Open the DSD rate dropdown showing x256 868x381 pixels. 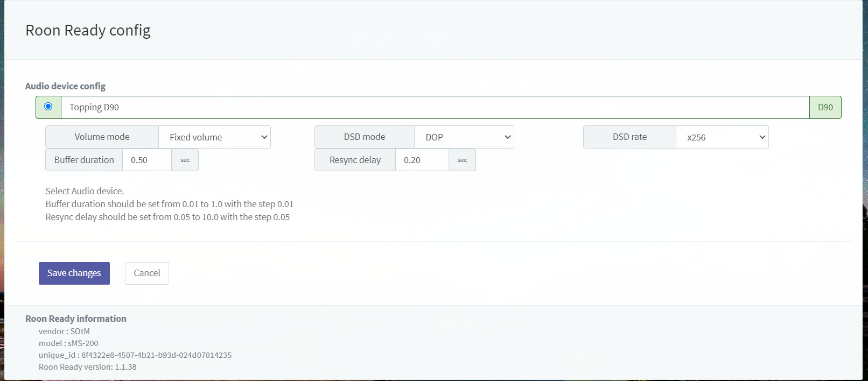coord(722,137)
